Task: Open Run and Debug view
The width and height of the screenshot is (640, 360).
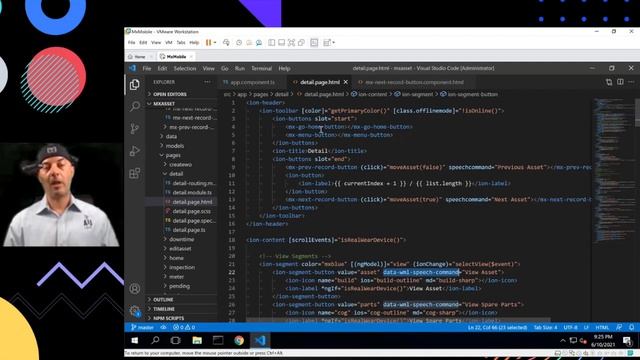Action: coord(134,151)
